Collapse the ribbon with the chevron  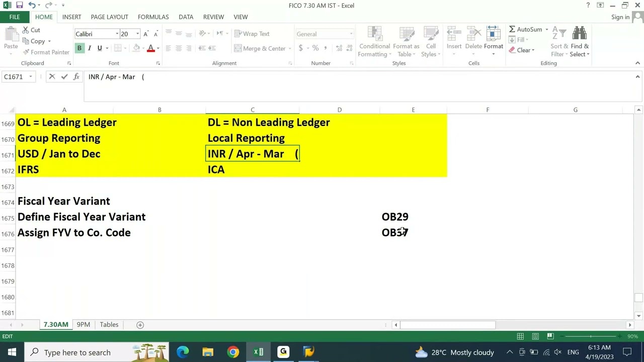[637, 63]
